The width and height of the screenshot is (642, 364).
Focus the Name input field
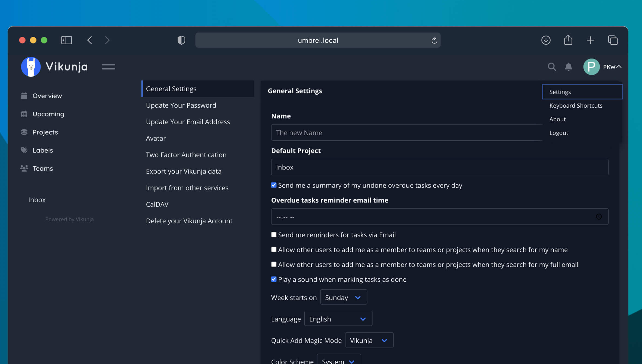(x=407, y=132)
